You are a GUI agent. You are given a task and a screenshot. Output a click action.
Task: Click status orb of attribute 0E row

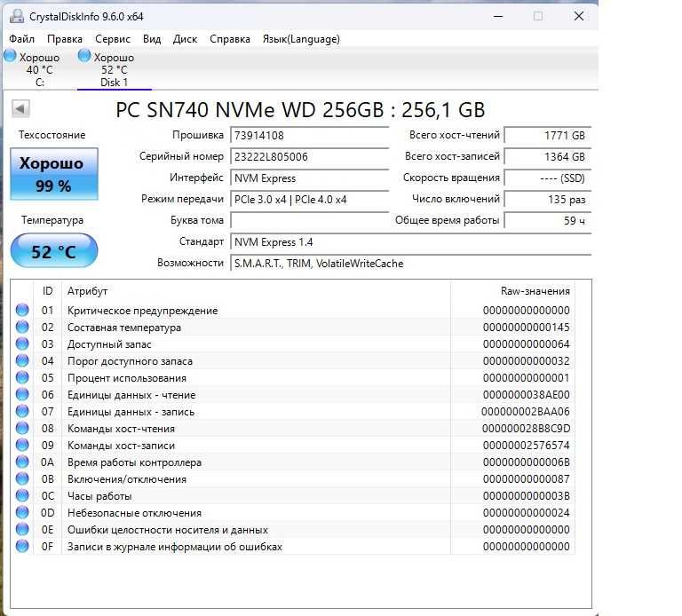click(x=22, y=529)
